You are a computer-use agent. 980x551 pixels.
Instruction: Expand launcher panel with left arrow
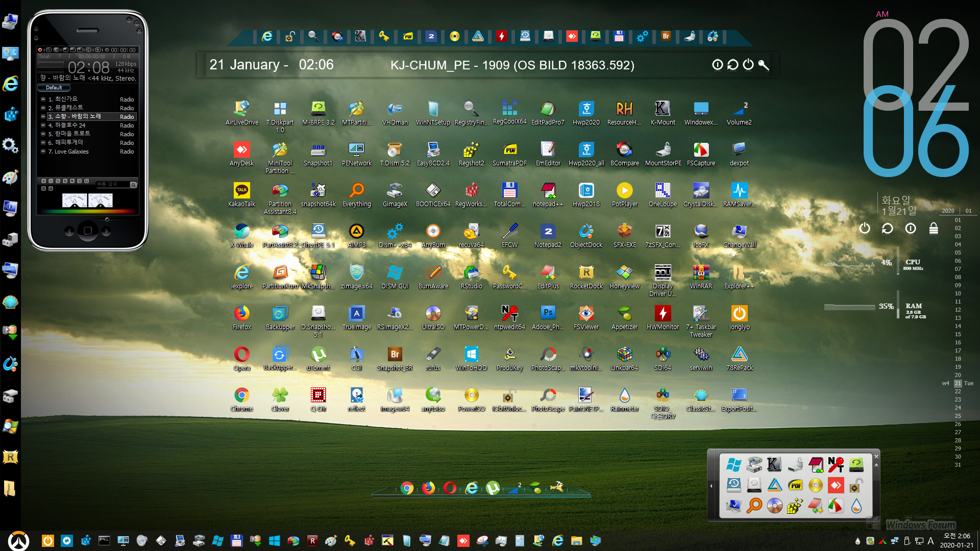[x=711, y=486]
